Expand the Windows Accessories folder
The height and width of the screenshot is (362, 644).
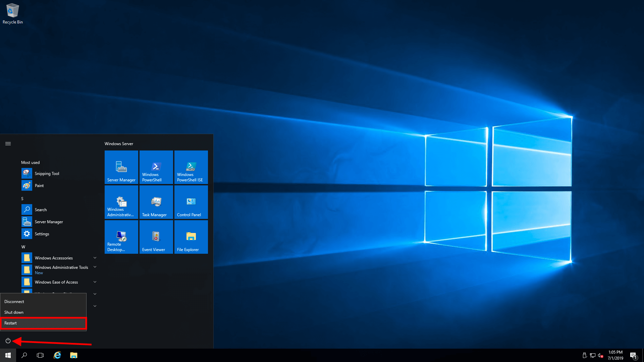click(59, 258)
